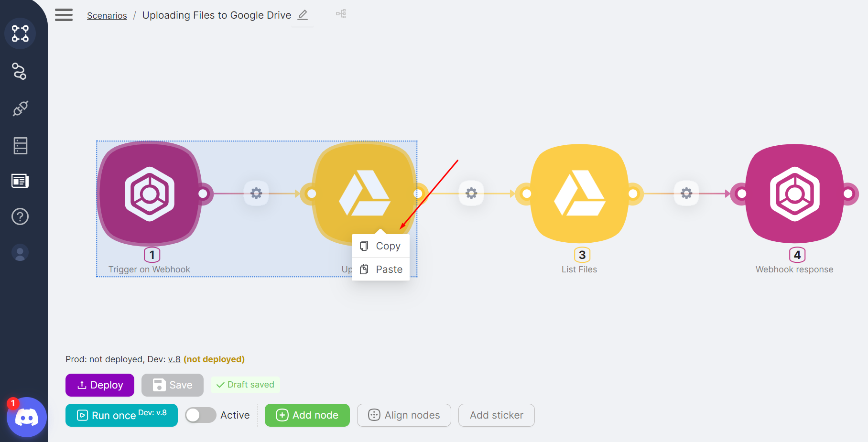Open the user profile avatar icon

click(20, 253)
